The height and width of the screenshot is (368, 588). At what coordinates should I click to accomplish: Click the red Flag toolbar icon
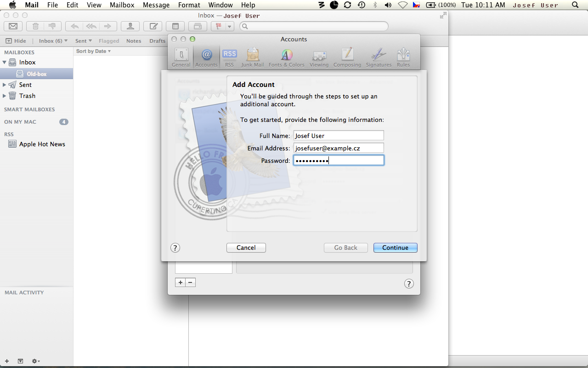(219, 26)
